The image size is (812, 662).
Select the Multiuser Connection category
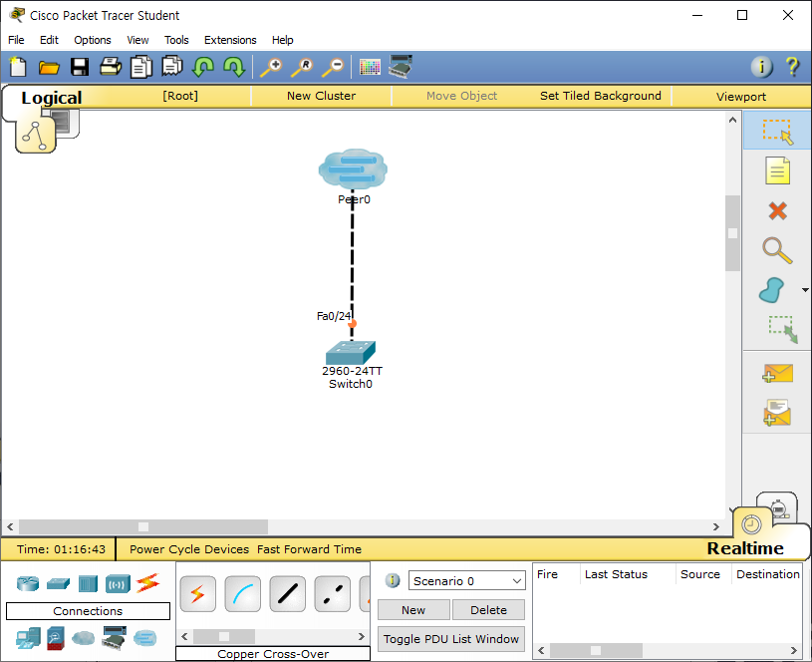tap(145, 638)
